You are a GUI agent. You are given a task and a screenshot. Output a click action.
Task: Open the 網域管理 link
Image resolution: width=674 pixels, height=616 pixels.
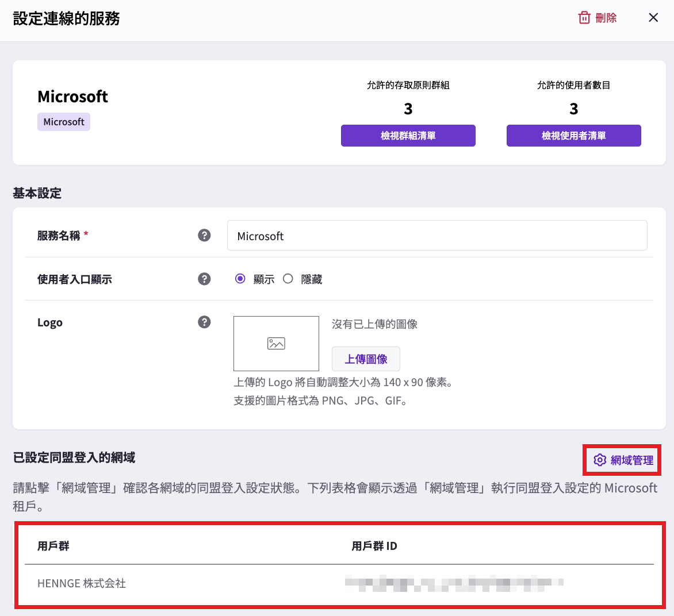(622, 460)
